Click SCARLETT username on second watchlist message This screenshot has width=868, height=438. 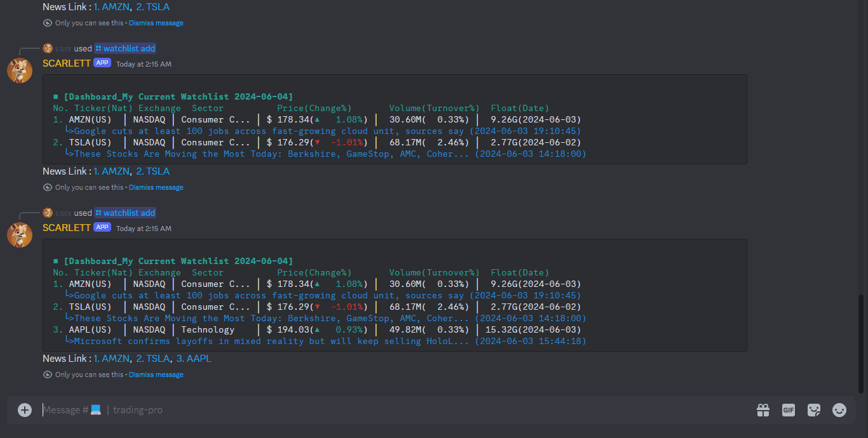(67, 228)
